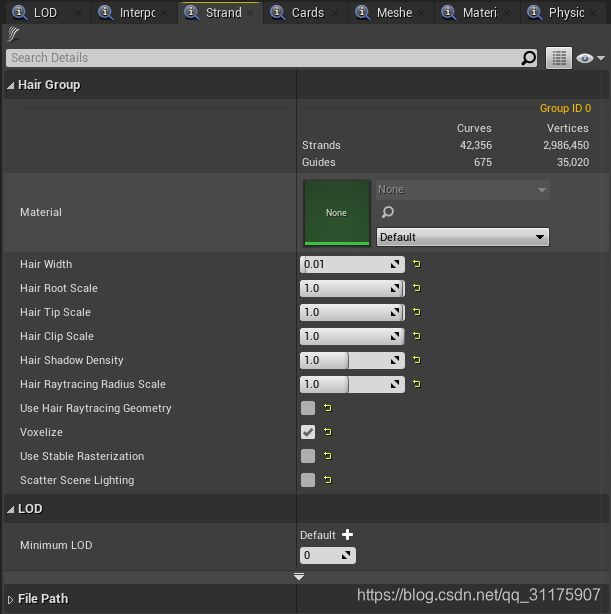Screen dimensions: 611x614
Task: Reset Voxelize to default
Action: point(327,432)
